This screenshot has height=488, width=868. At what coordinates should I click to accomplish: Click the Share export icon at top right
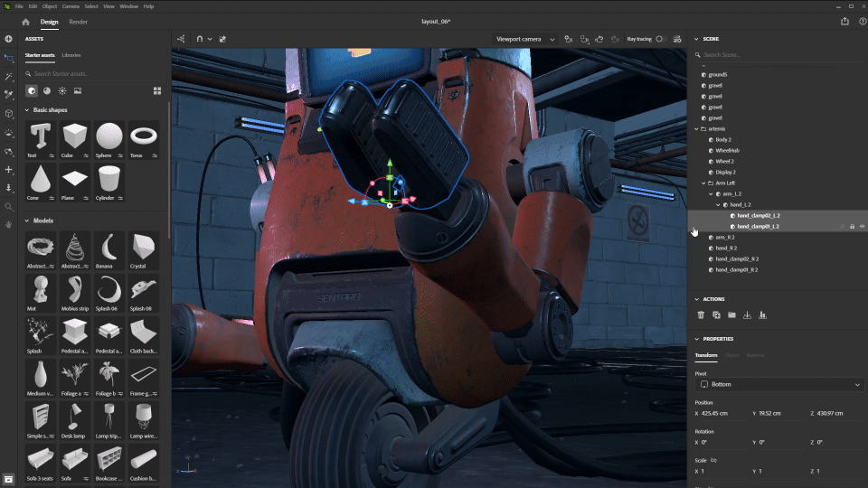[844, 21]
